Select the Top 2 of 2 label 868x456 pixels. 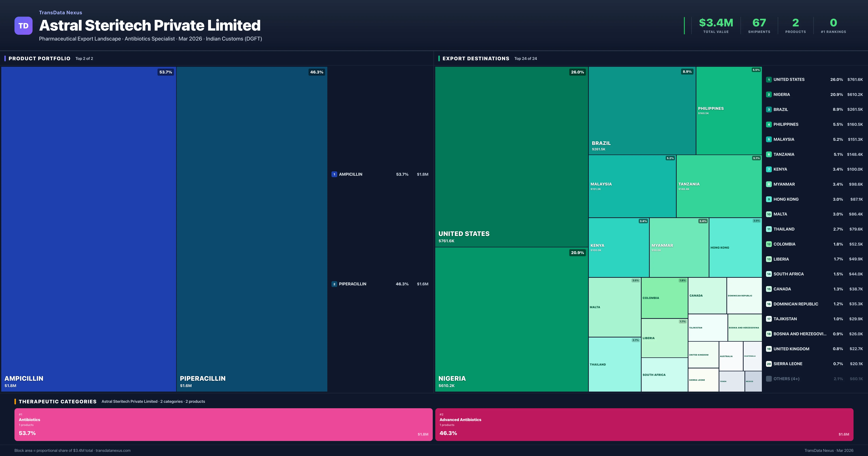coord(84,58)
